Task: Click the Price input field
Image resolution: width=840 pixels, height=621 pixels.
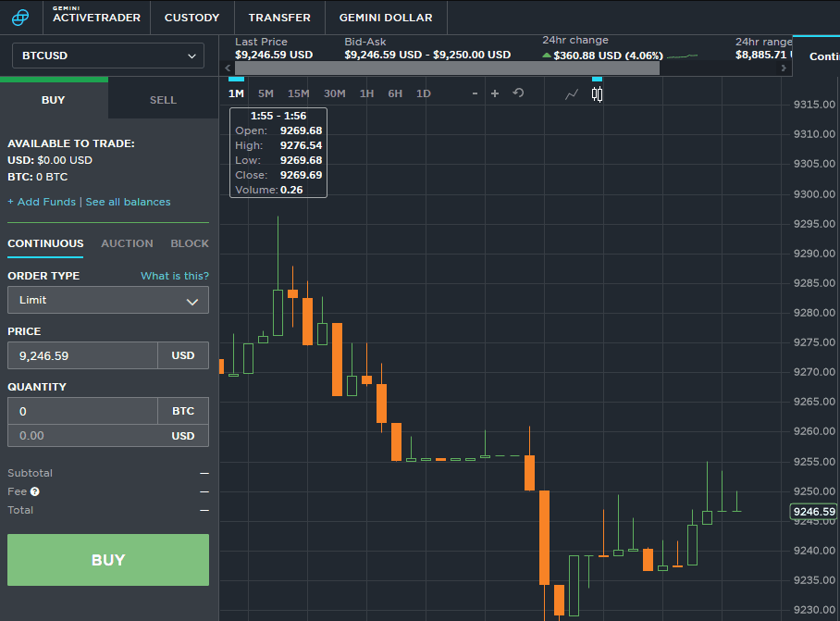Action: (82, 355)
